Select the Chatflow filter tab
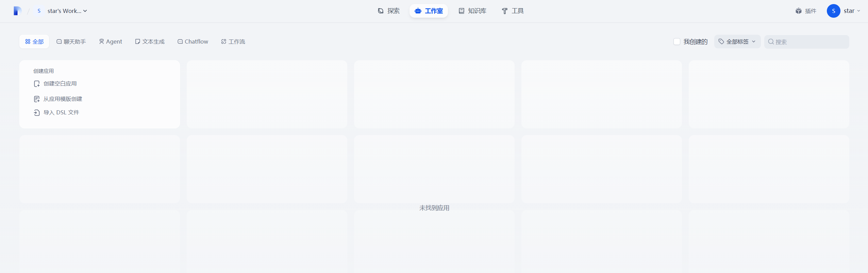This screenshot has height=273, width=868. [x=193, y=42]
